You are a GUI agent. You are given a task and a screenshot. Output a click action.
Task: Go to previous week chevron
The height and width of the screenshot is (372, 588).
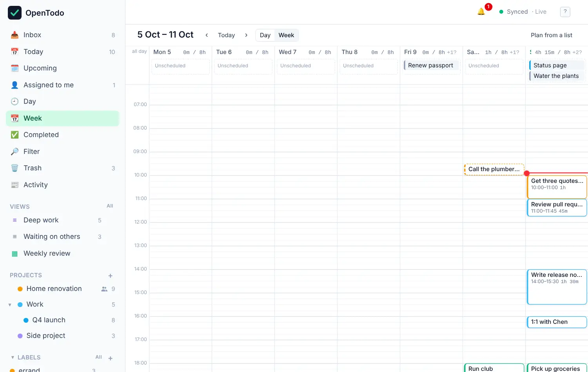pyautogui.click(x=207, y=35)
